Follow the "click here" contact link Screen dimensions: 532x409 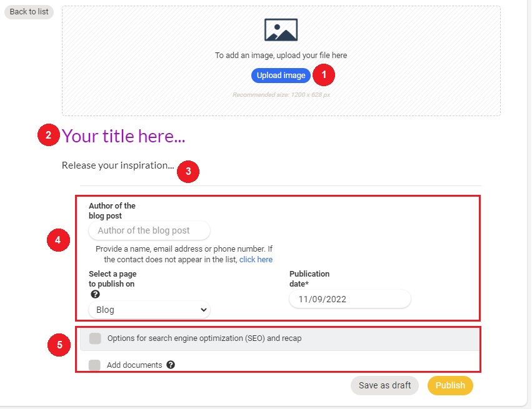tap(256, 259)
